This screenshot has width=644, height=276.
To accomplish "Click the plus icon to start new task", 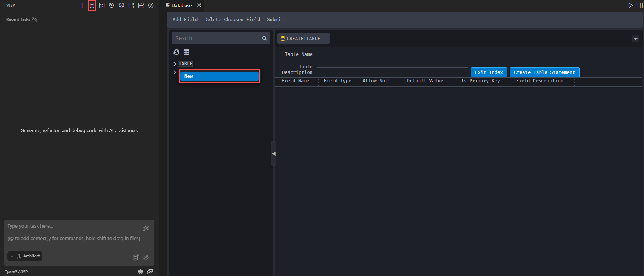I will 82,5.
